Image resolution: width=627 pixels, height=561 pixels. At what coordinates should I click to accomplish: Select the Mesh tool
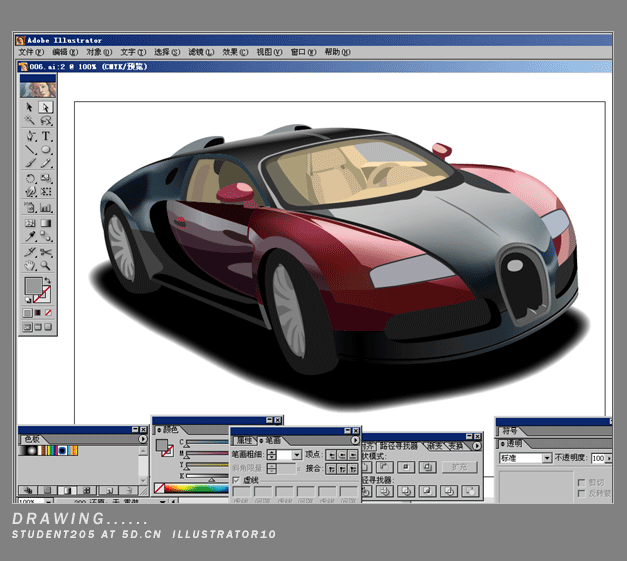(x=30, y=223)
